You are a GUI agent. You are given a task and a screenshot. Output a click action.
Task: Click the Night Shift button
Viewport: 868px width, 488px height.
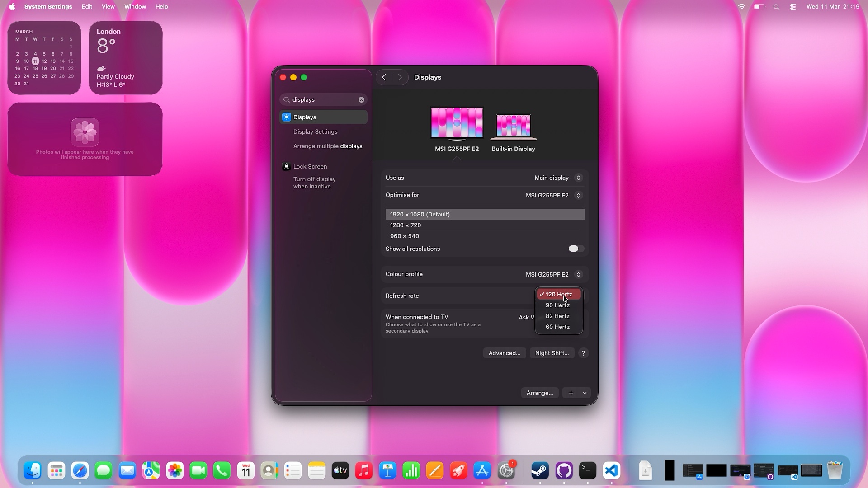click(552, 353)
